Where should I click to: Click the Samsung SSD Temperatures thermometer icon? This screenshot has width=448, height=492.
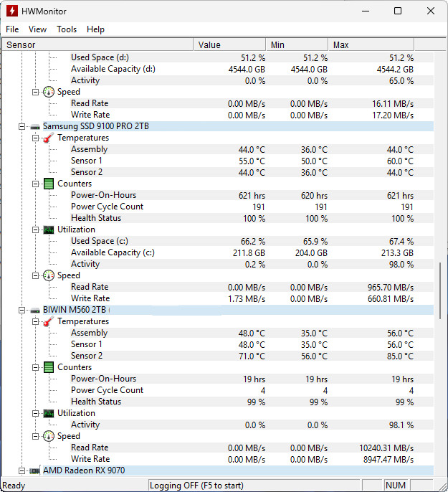pos(48,138)
